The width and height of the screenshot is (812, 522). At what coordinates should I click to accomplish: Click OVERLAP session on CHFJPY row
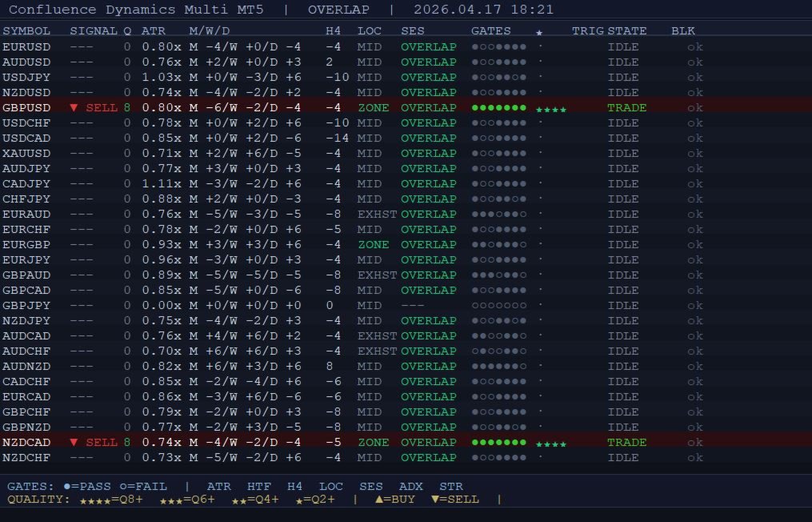429,199
